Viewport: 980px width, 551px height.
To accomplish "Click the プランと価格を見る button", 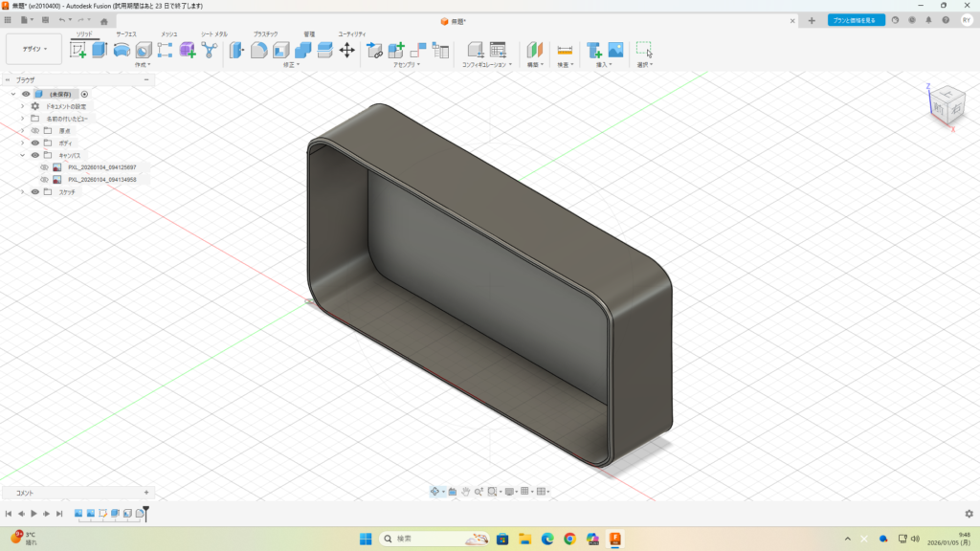I will coord(856,20).
